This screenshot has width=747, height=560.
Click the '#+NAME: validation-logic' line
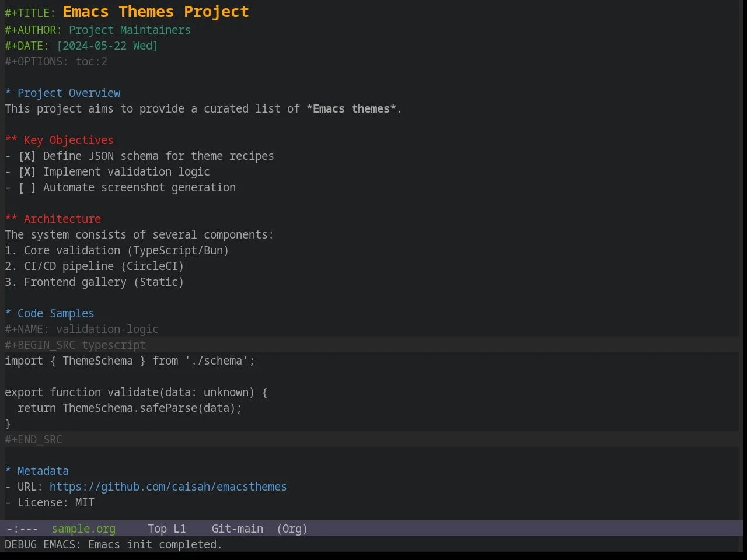(82, 330)
